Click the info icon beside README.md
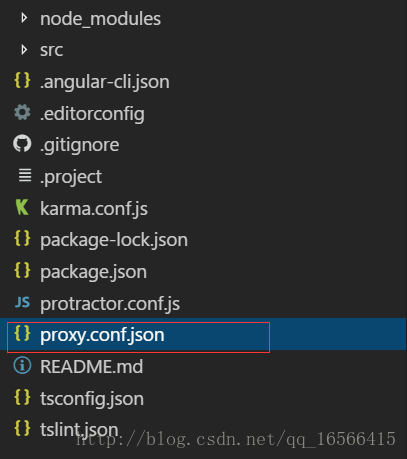This screenshot has height=459, width=407. pyautogui.click(x=22, y=365)
